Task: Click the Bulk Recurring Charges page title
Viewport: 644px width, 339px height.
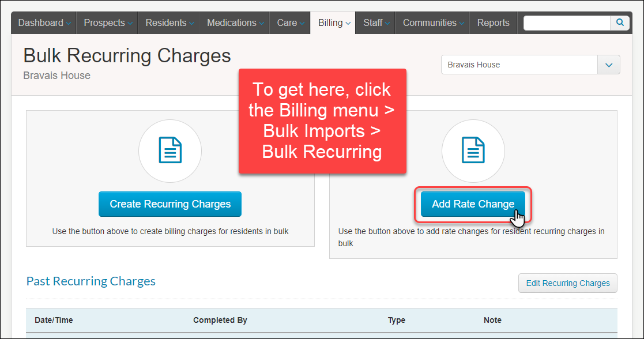Action: [127, 56]
